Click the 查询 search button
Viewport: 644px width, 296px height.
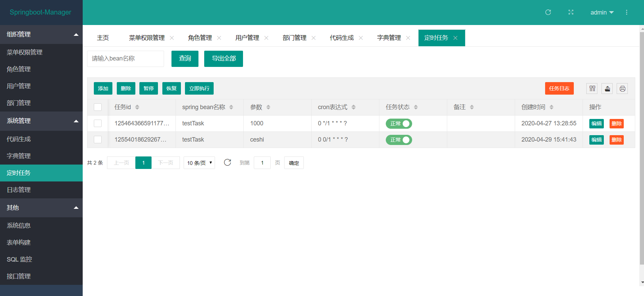(185, 59)
